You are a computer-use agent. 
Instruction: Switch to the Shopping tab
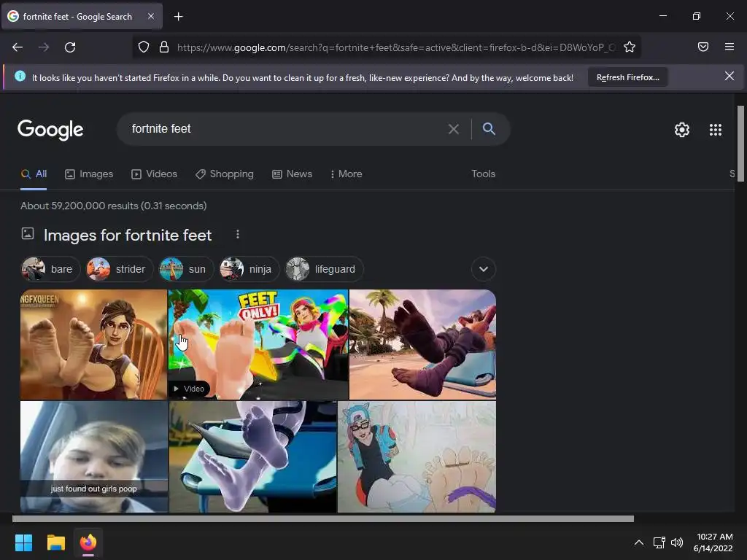[x=225, y=174]
